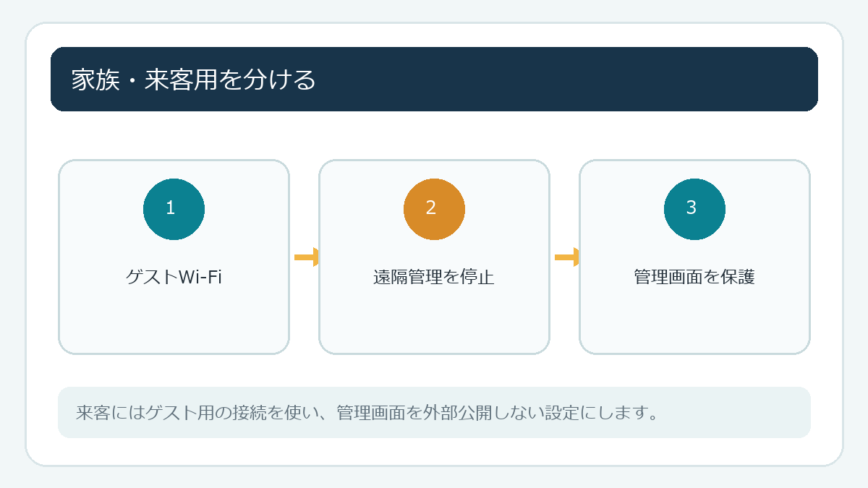
Task: Click the 家族・来客用を分ける title heading
Action: [194, 80]
